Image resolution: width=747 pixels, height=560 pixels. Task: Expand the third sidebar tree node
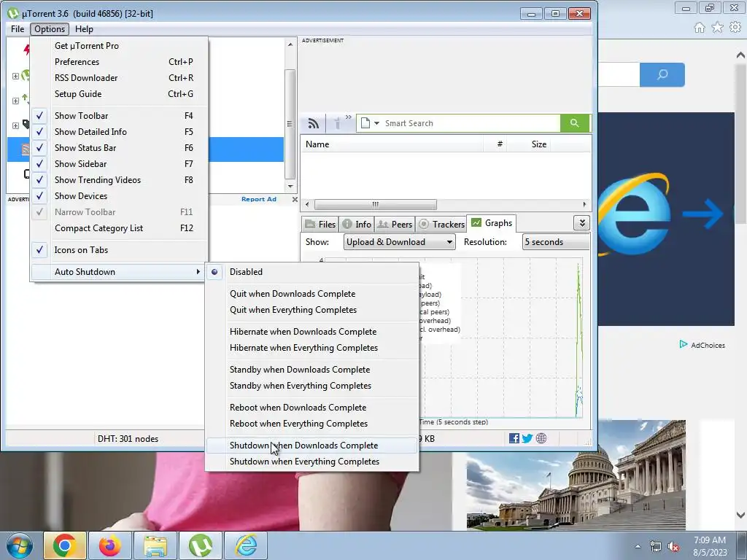click(x=15, y=125)
